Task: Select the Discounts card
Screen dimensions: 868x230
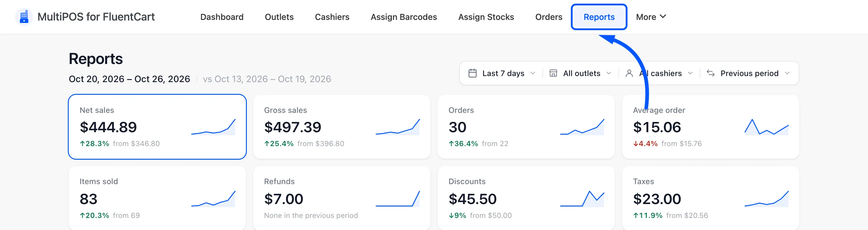Action: [x=526, y=198]
